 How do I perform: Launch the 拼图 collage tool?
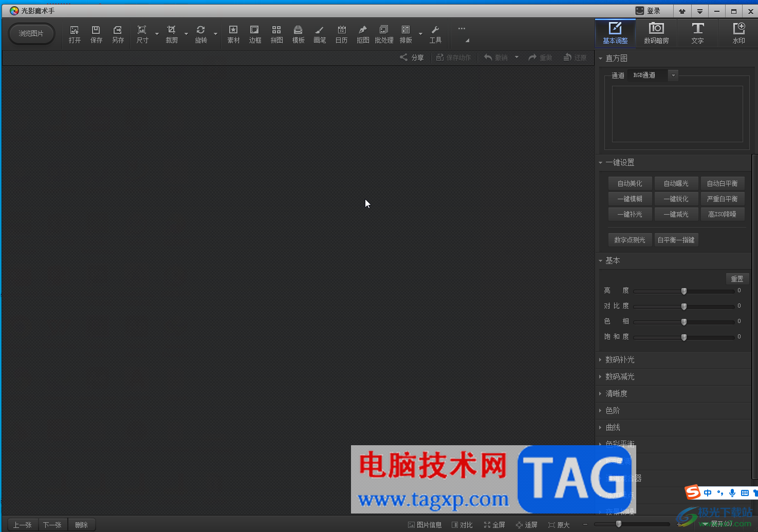pos(276,34)
